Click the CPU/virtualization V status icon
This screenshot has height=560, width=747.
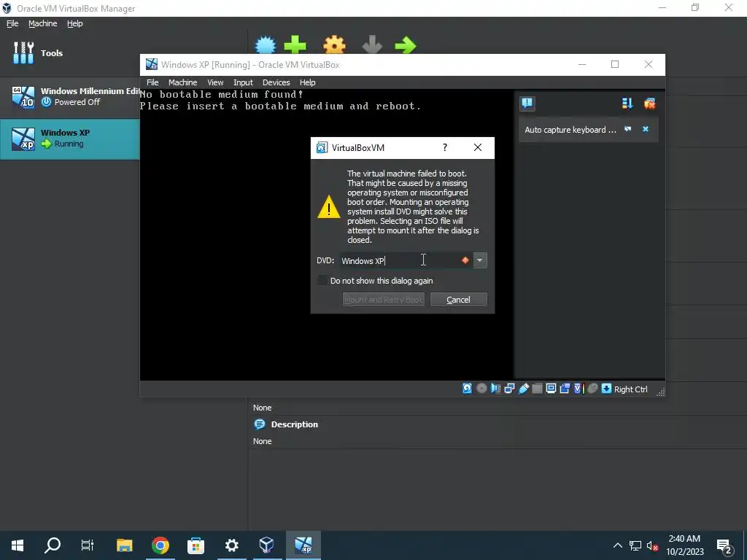[x=578, y=389]
